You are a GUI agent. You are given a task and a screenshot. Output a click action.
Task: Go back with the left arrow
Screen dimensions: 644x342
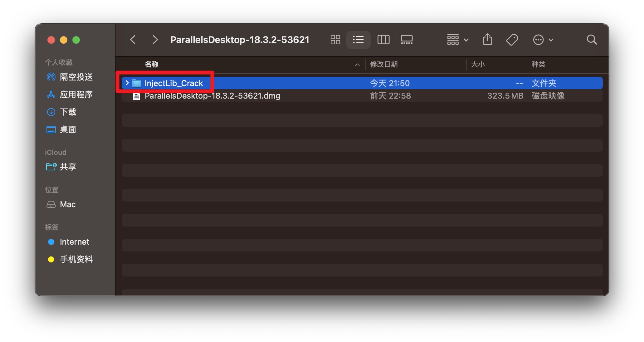(x=133, y=40)
